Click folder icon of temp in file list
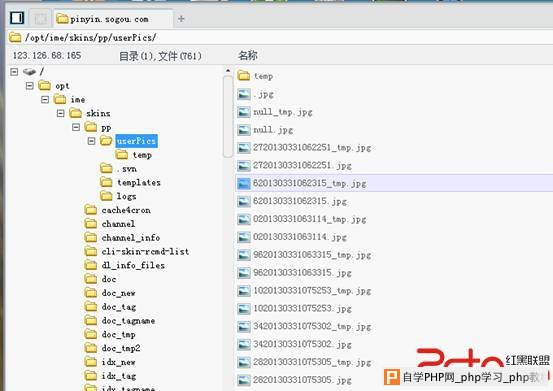This screenshot has height=391, width=553. coord(244,75)
